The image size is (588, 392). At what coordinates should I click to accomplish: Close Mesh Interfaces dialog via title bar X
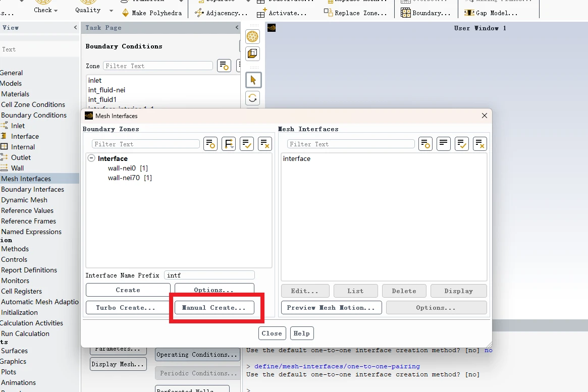(x=485, y=116)
